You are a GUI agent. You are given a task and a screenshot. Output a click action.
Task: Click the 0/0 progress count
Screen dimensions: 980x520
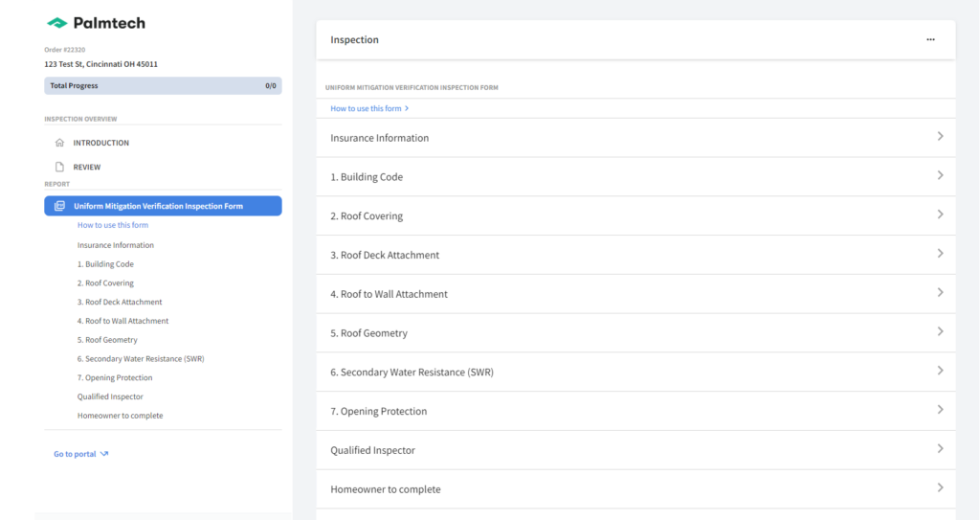pyautogui.click(x=271, y=86)
